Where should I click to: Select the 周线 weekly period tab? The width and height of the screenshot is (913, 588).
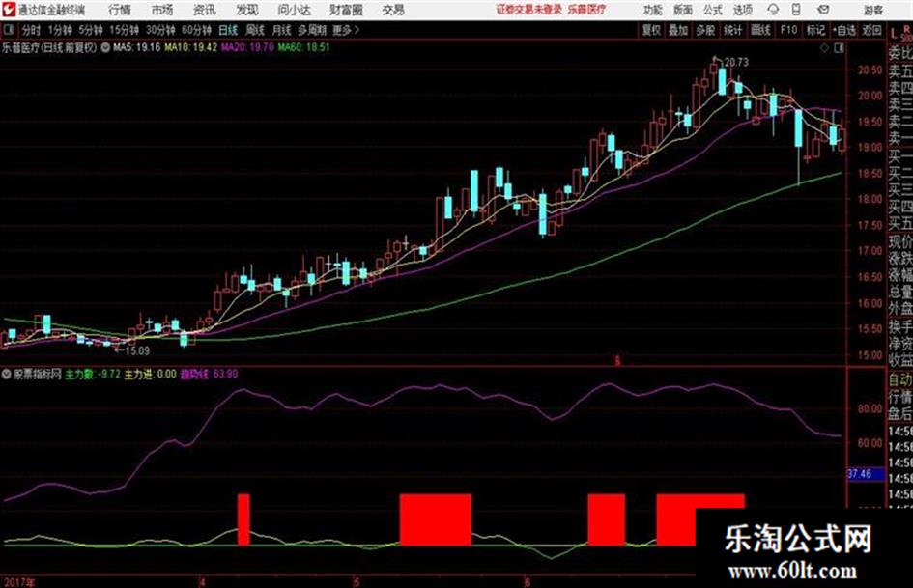coord(255,30)
